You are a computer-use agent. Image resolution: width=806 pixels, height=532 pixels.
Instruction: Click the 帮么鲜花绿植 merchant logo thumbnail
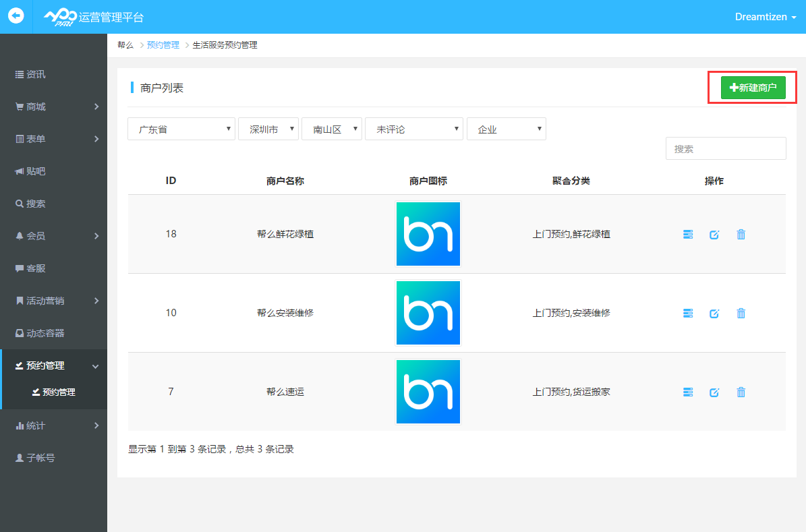[x=428, y=234]
